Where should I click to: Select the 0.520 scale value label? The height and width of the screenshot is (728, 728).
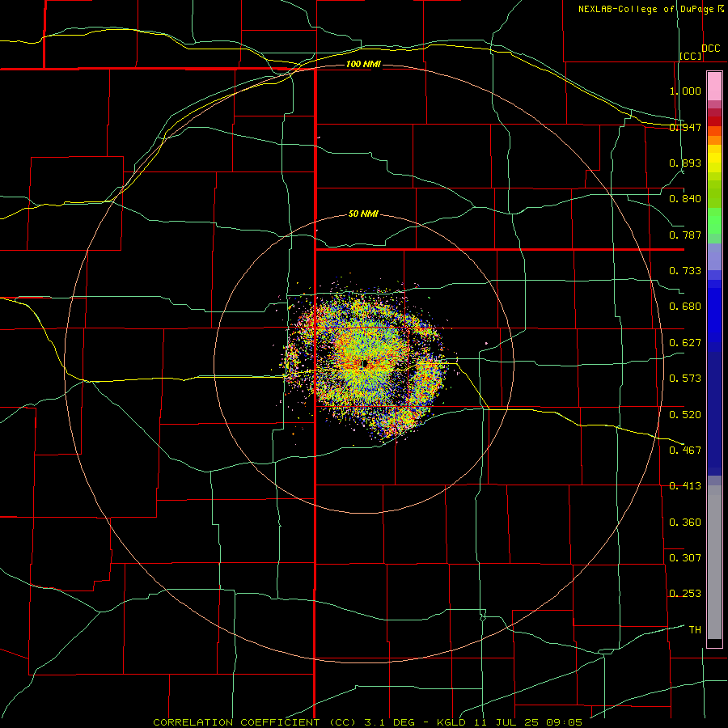tap(685, 414)
